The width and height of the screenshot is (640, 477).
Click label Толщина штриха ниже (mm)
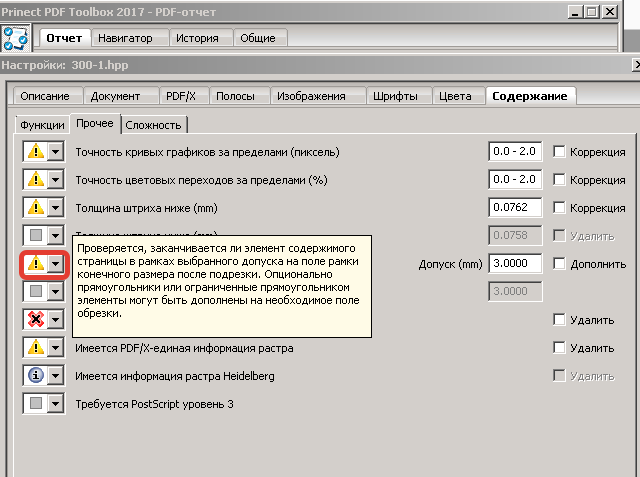(147, 208)
